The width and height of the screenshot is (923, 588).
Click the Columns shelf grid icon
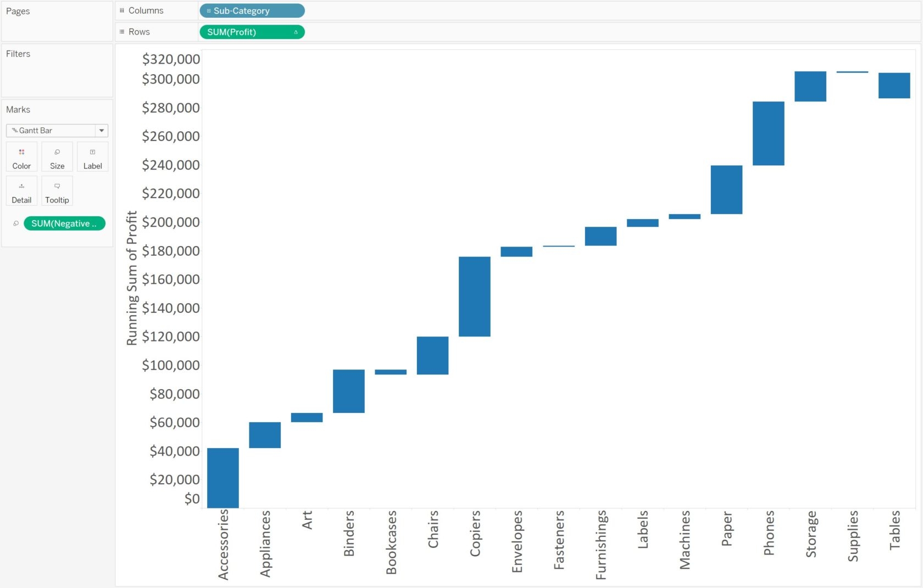(x=122, y=10)
